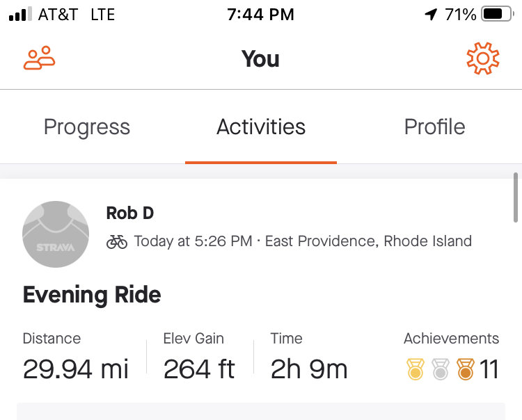Screen dimensions: 522x420
Task: Tap the location arrow in status bar
Action: tap(431, 15)
